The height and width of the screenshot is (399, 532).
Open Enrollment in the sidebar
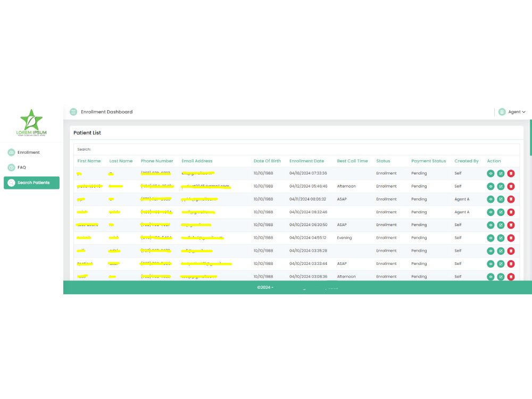tap(29, 152)
